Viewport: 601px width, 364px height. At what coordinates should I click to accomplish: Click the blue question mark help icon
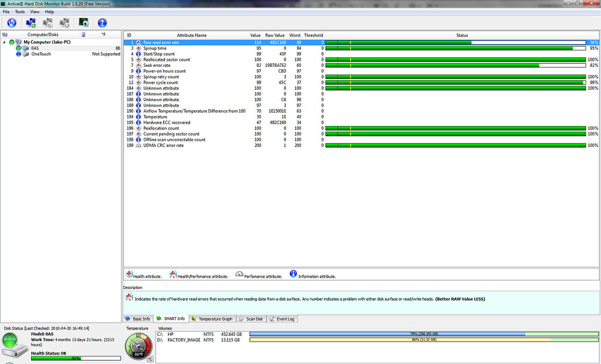[102, 23]
